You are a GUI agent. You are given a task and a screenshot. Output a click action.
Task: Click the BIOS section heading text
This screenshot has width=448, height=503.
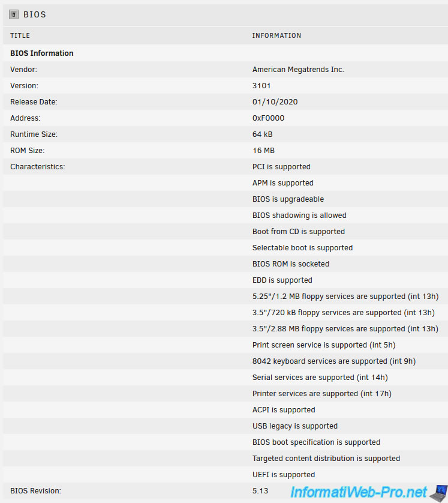(x=35, y=14)
